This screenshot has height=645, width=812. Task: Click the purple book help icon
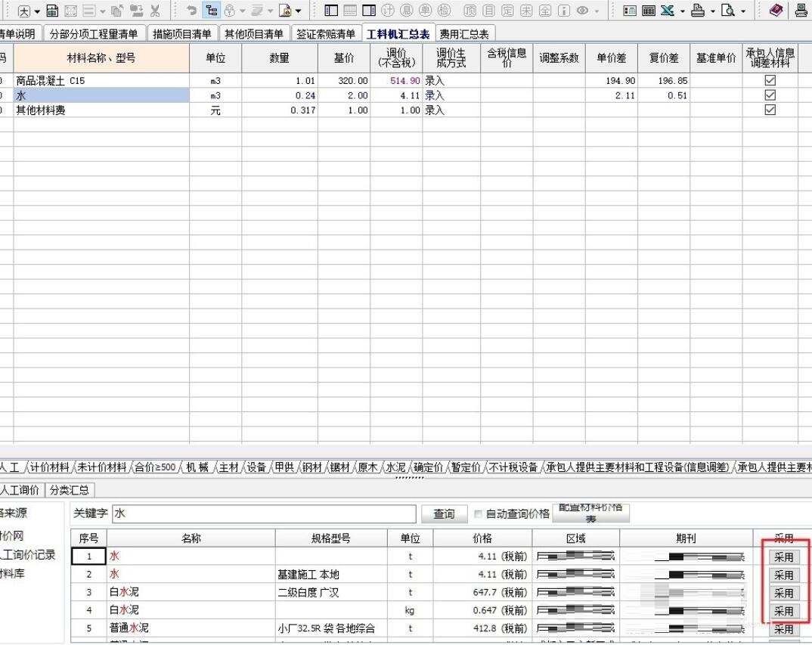pos(776,11)
